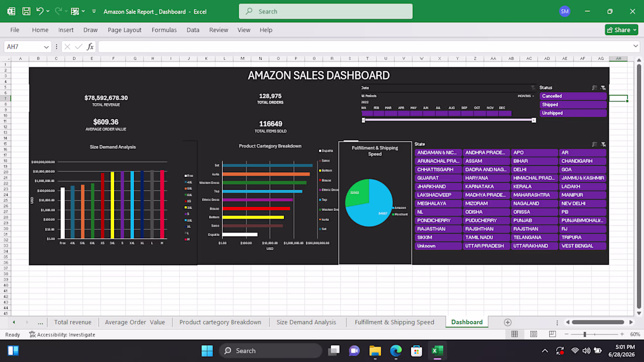Toggle the KERALA state slicer button
The image size is (644, 362).
coord(535,186)
